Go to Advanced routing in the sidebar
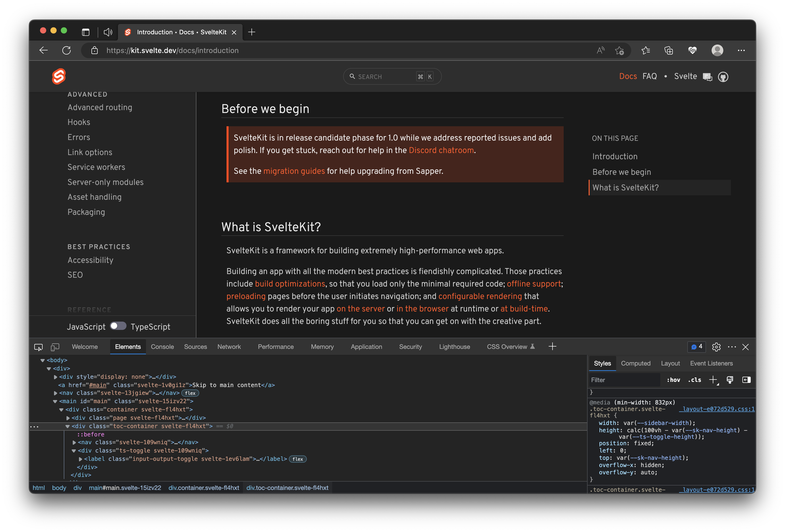 (x=100, y=108)
